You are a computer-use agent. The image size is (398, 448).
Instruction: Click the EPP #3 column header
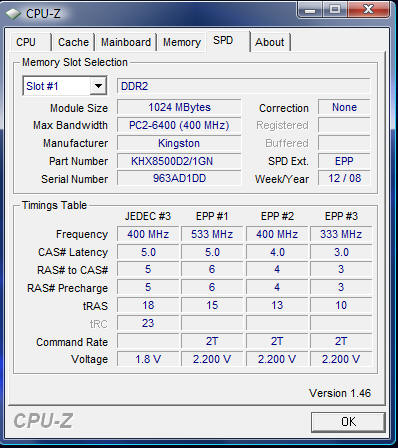tap(341, 216)
